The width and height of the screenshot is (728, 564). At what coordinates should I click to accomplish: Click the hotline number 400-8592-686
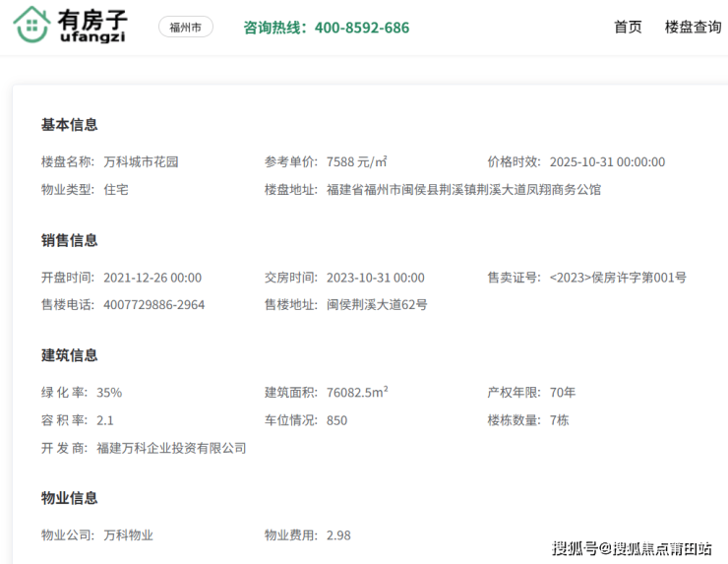click(361, 28)
